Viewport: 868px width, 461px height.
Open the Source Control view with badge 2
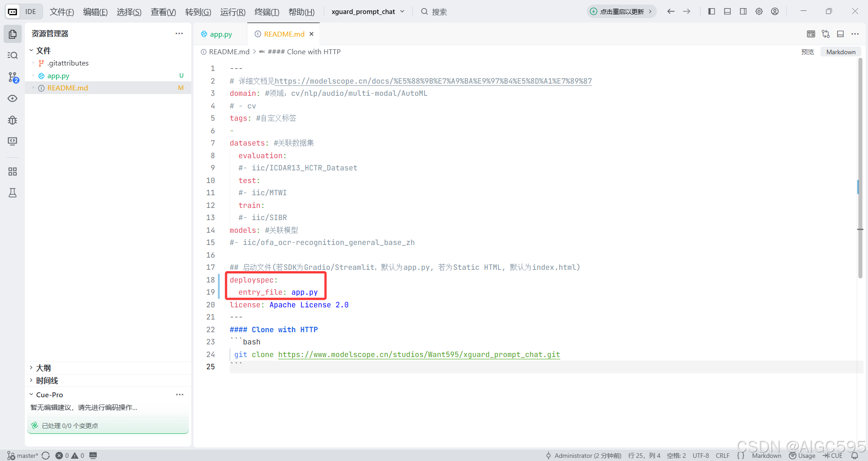click(x=13, y=77)
